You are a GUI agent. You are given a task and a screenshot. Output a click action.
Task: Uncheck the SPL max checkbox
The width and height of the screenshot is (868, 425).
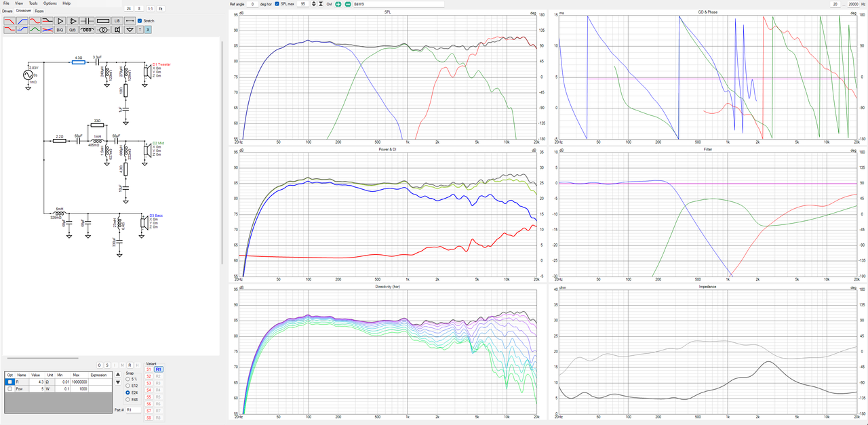[x=277, y=4]
